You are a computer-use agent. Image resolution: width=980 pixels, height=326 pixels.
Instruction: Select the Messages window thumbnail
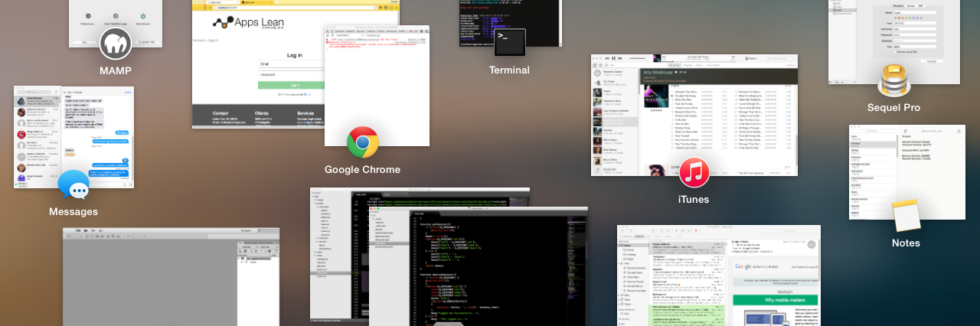pos(73,137)
